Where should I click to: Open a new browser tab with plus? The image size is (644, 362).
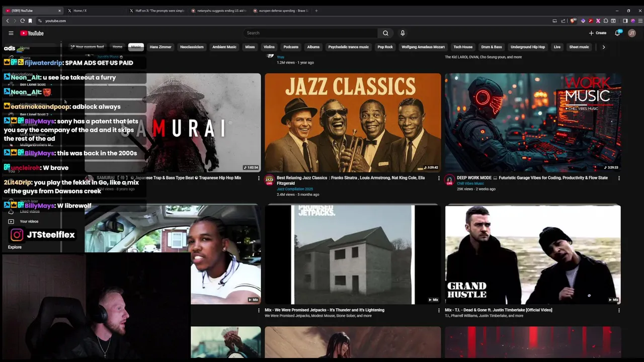316,11
